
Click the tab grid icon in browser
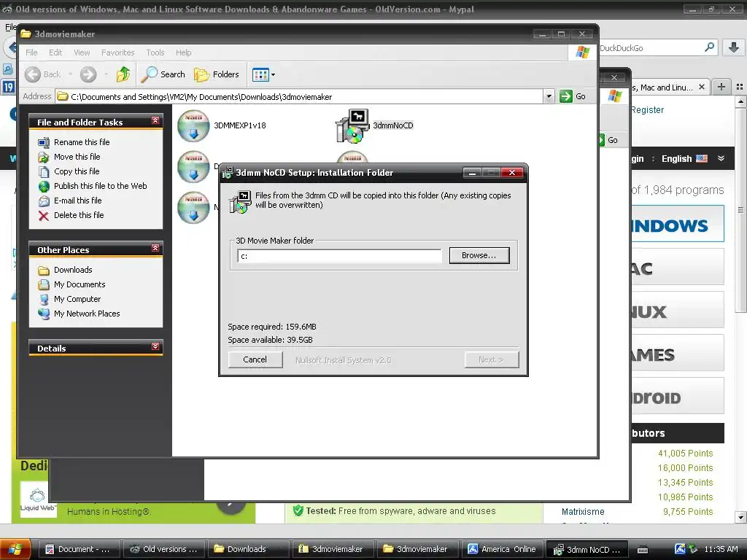click(x=740, y=87)
